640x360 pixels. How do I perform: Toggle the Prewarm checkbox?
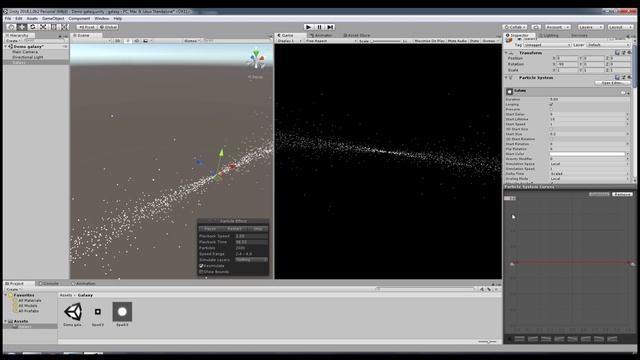(551, 109)
